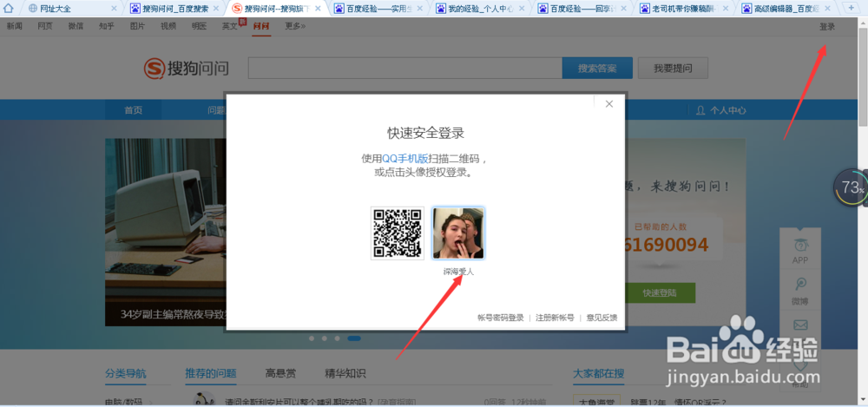This screenshot has width=868, height=407.
Task: Close the 我的经验_个人中心 tab
Action: click(522, 9)
